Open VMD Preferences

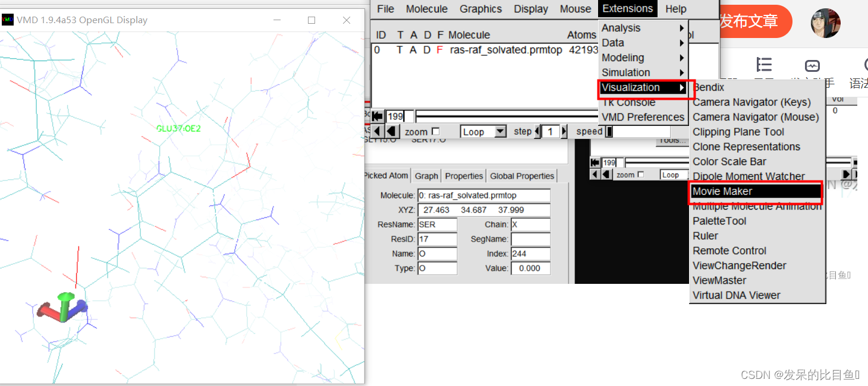click(643, 117)
